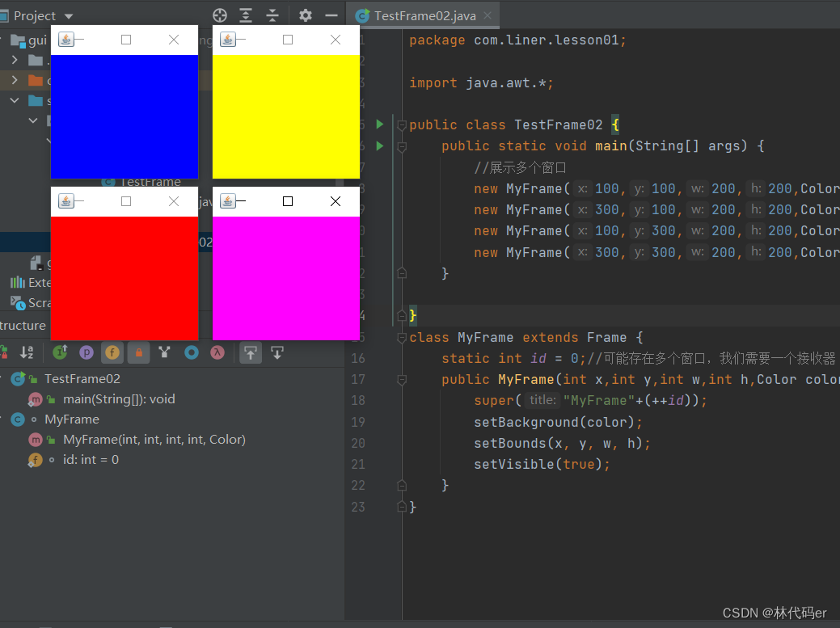The image size is (840, 628).
Task: Click setVisible(true) in the editor
Action: [x=542, y=464]
